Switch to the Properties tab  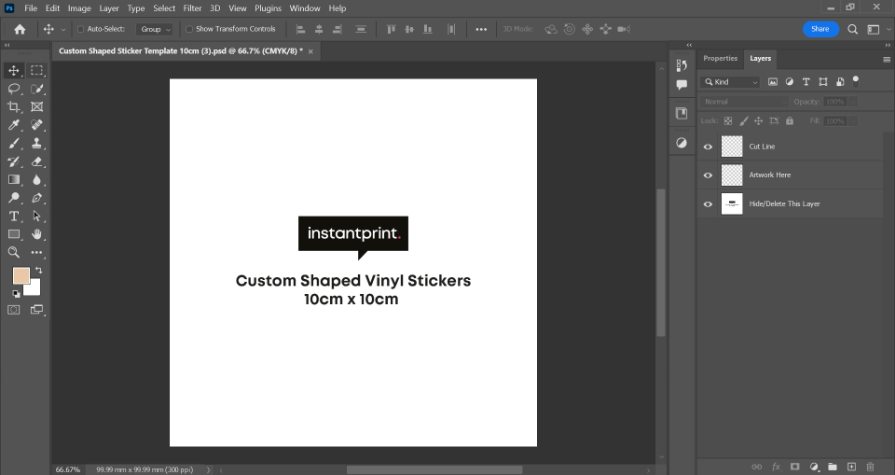tap(720, 58)
